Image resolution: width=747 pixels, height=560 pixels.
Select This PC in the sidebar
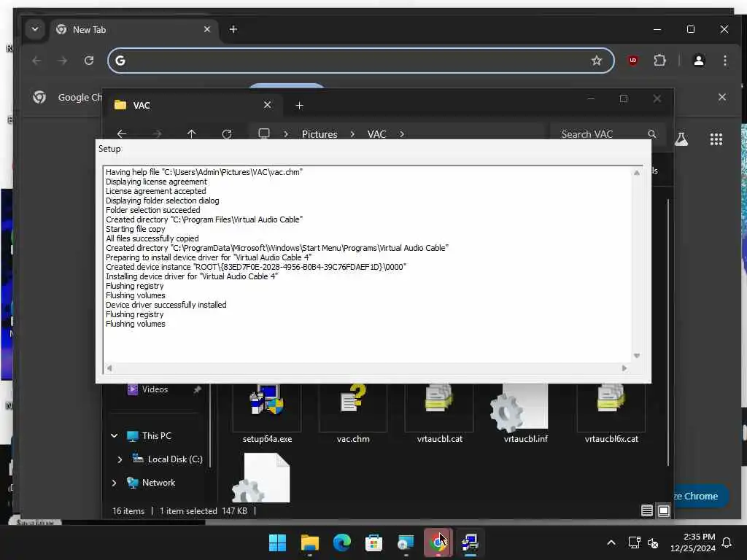tap(156, 436)
